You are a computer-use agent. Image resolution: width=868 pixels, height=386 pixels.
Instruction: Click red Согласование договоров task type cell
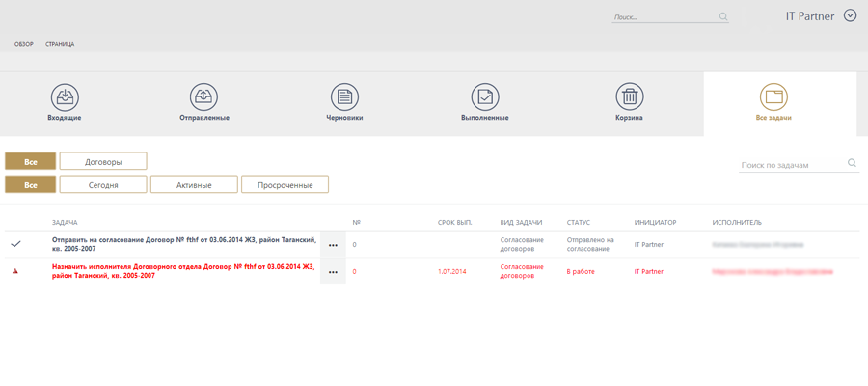(x=522, y=271)
